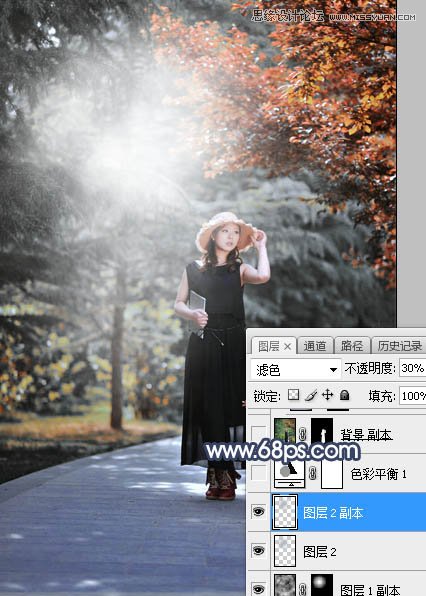This screenshot has width=426, height=596.
Task: Click the 图层 2 layer name
Action: [x=320, y=552]
